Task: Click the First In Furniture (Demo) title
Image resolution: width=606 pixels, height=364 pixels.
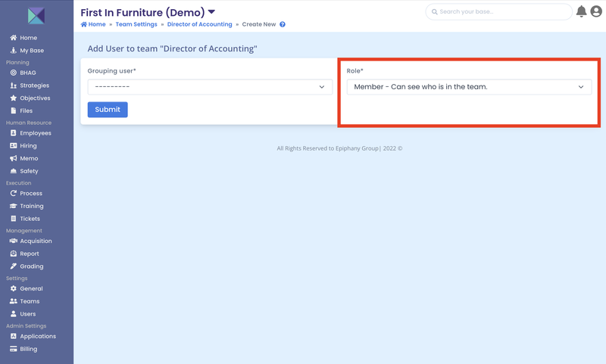Action: pos(142,12)
